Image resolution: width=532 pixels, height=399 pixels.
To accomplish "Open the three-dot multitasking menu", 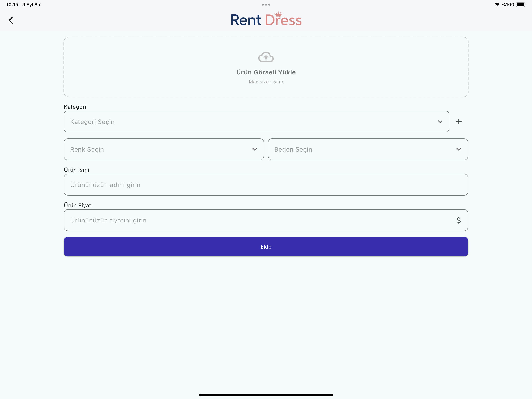I will coord(266,4).
